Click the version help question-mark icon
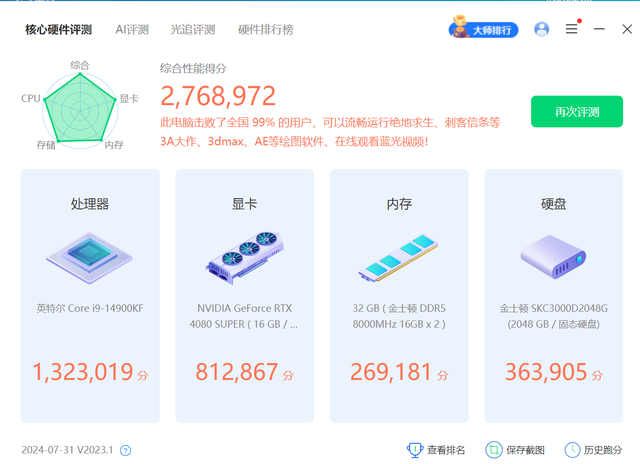The image size is (640, 464). coord(125,451)
